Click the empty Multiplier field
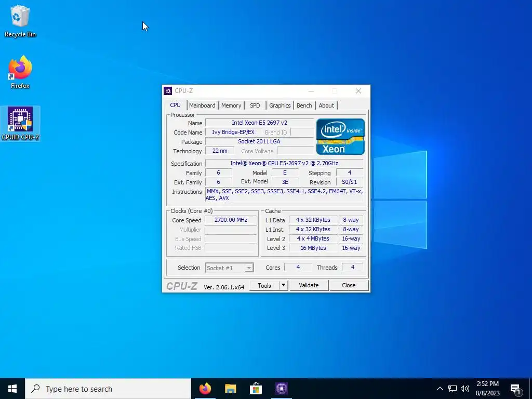 pyautogui.click(x=231, y=229)
